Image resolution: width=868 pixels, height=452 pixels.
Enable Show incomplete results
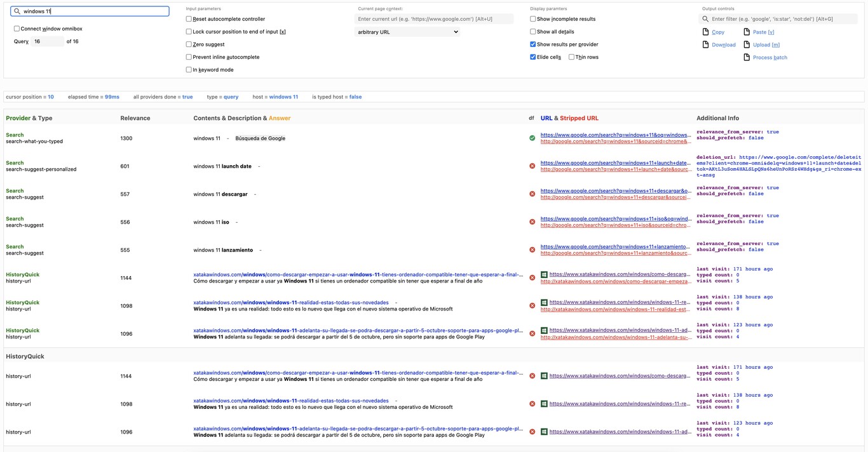click(533, 19)
